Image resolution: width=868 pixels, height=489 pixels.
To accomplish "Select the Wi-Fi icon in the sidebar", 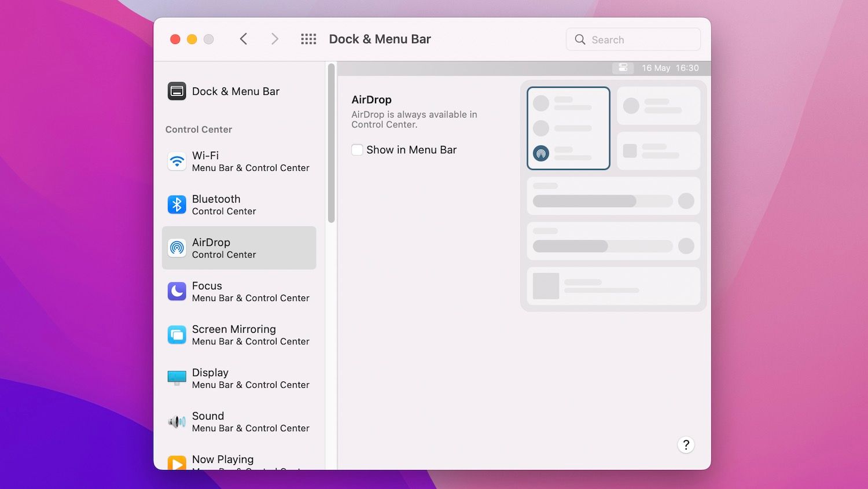I will click(176, 161).
